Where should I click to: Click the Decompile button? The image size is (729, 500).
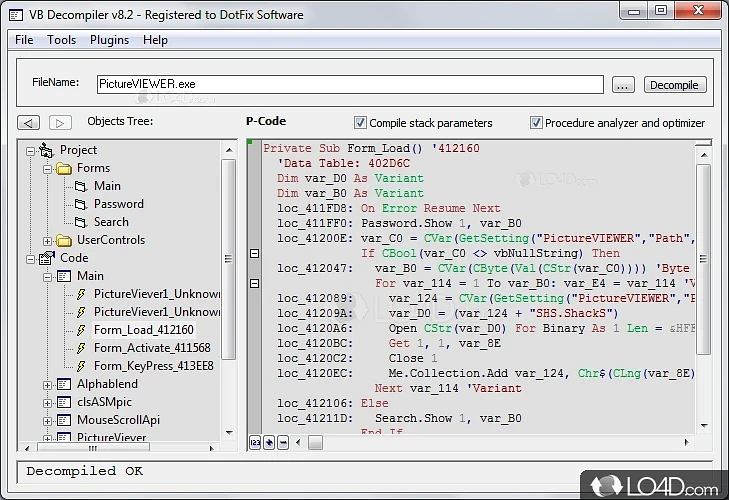coord(675,85)
